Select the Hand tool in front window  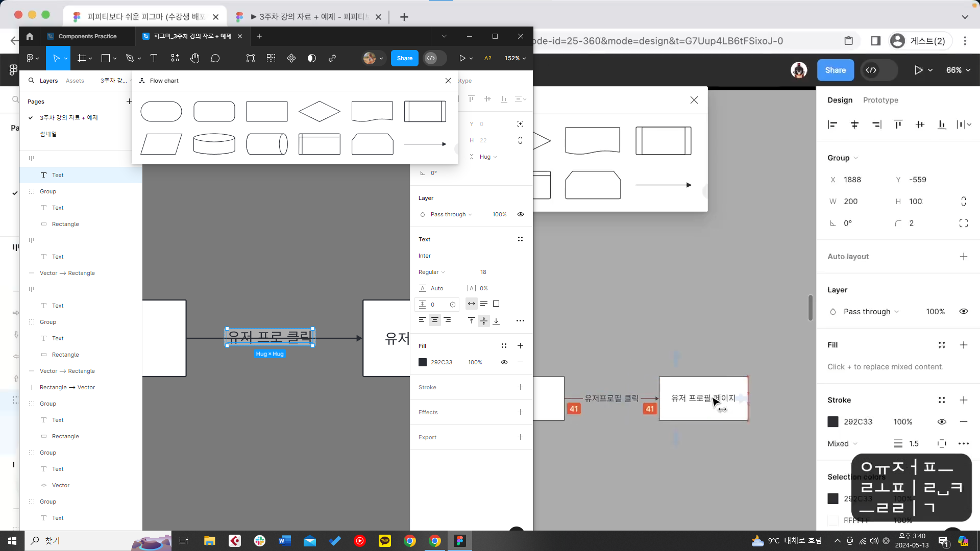194,58
